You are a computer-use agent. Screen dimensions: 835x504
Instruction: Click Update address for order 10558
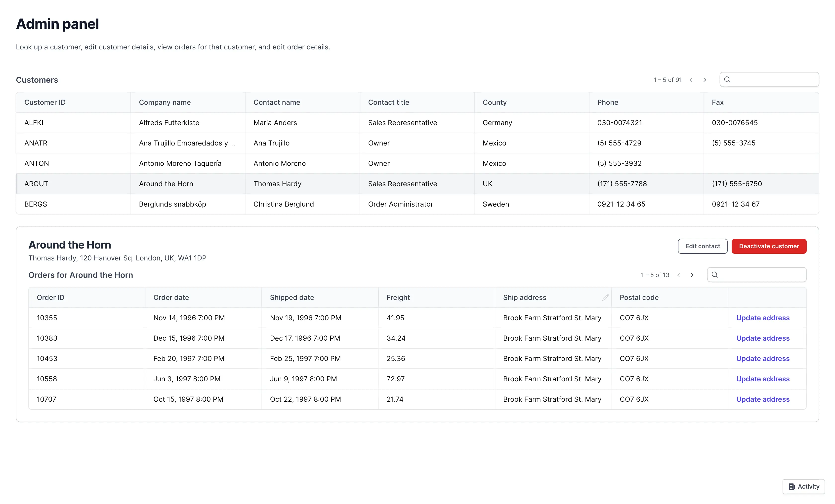pos(763,379)
